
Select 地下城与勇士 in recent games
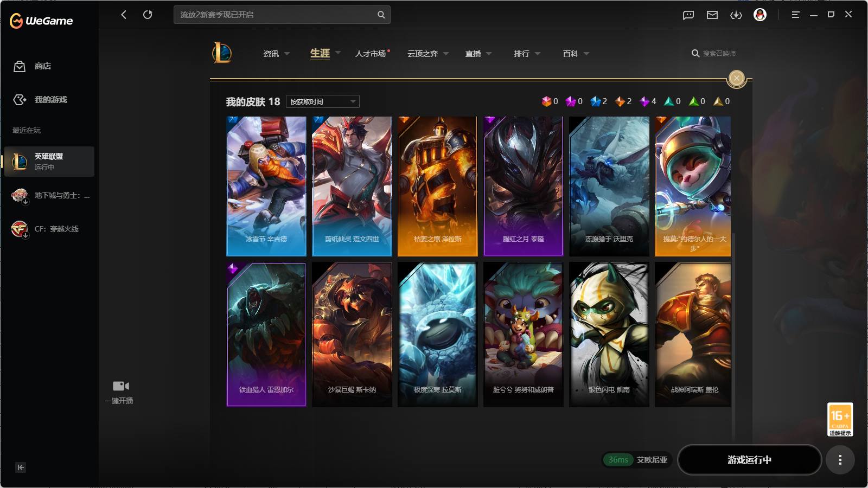pyautogui.click(x=49, y=195)
